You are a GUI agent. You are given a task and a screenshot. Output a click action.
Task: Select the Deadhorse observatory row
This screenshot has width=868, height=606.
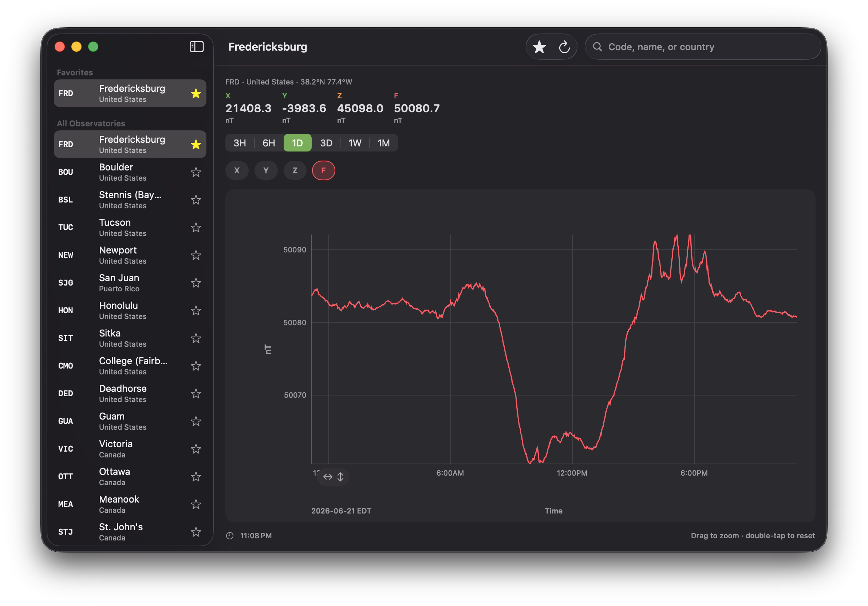[x=130, y=394]
